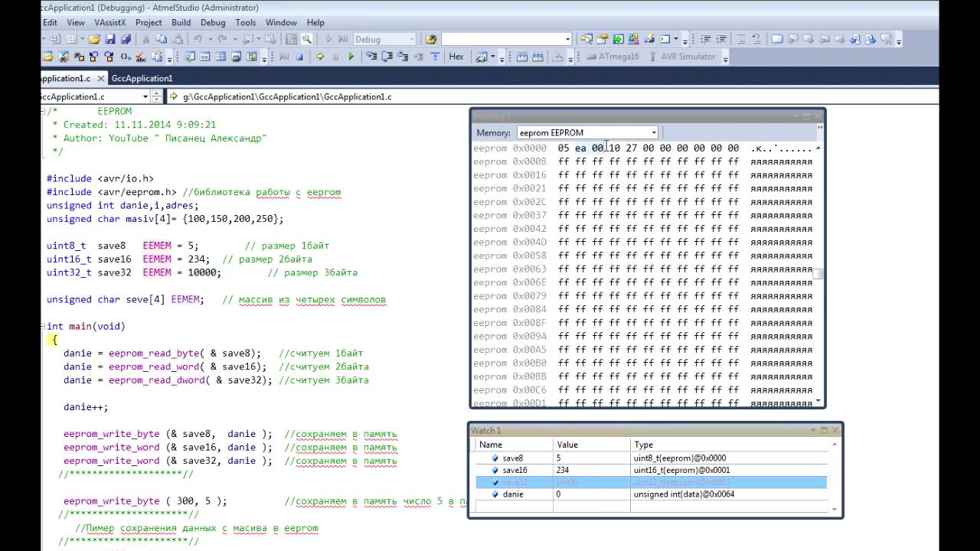The height and width of the screenshot is (551, 980).
Task: Click the Stop Debugging square icon
Action: tap(300, 57)
